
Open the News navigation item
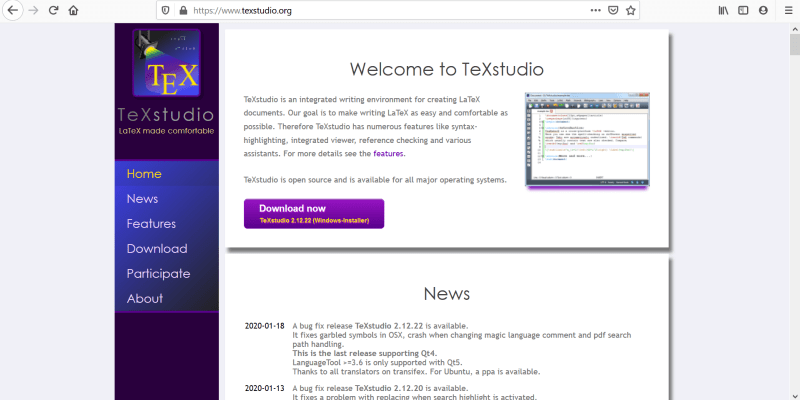point(142,199)
